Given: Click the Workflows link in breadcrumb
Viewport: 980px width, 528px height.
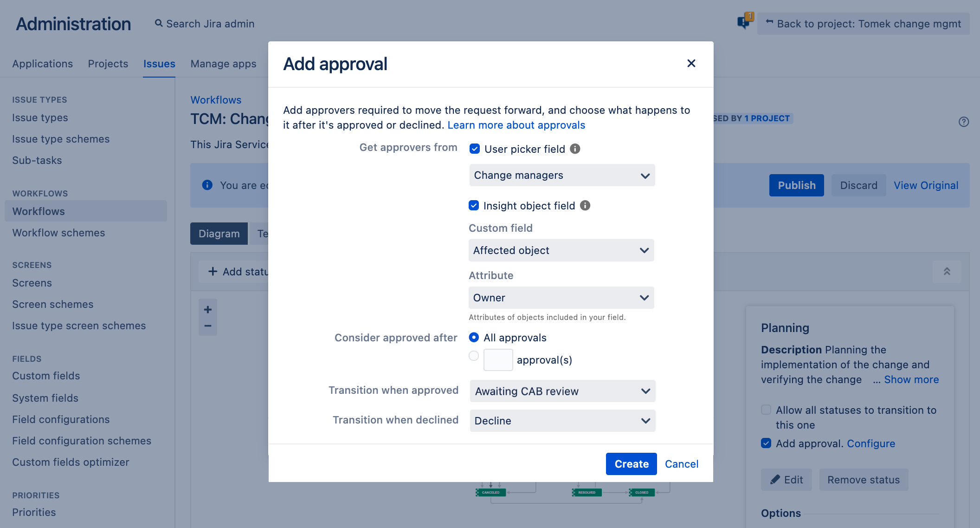Looking at the screenshot, I should pos(216,99).
